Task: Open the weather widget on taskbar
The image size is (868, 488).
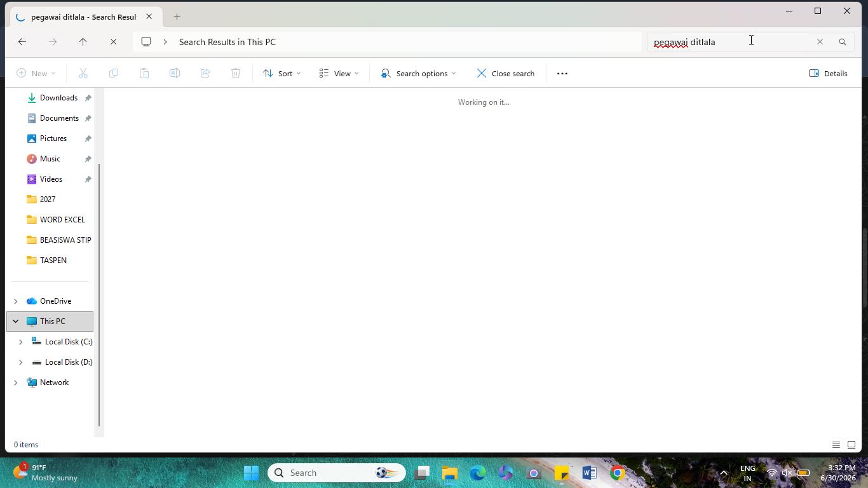Action: (46, 473)
